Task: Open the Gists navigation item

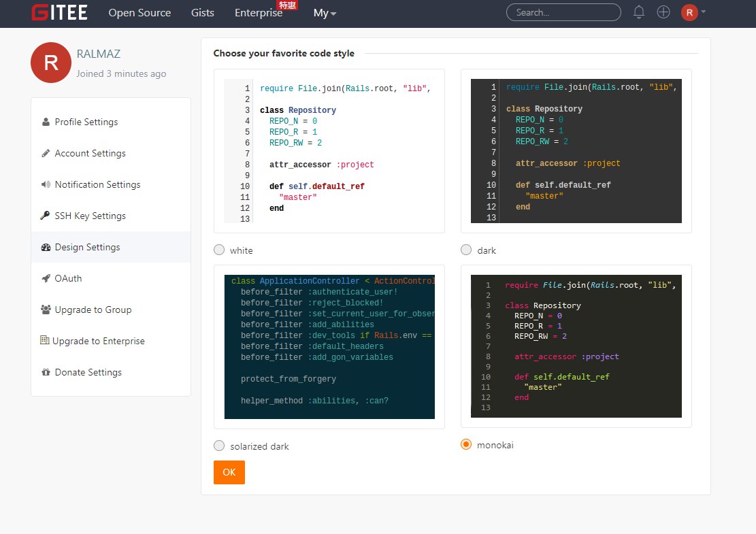Action: [203, 13]
